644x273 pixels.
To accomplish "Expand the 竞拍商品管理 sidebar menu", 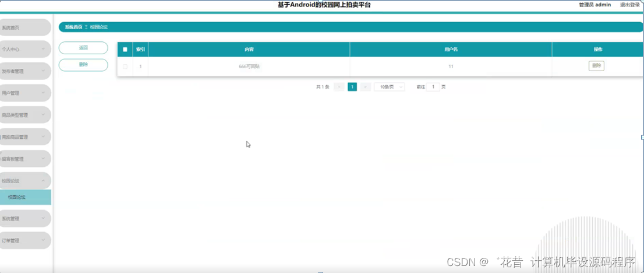I will click(x=24, y=136).
